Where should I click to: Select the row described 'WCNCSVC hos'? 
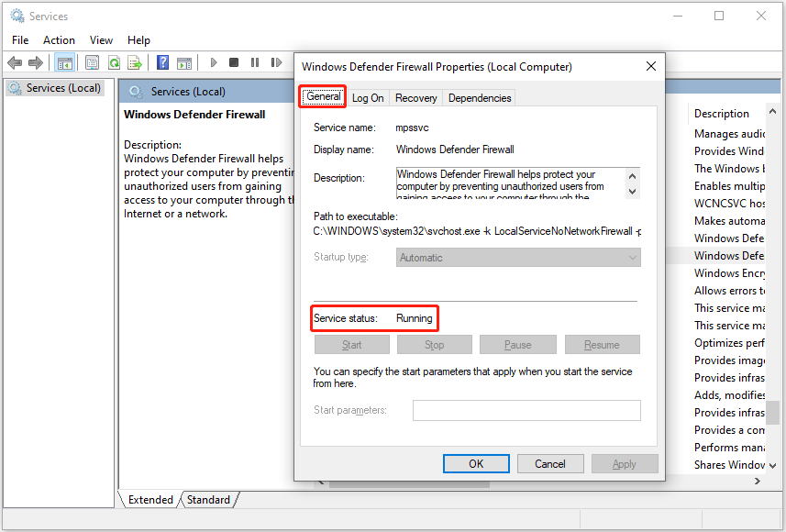(x=729, y=204)
